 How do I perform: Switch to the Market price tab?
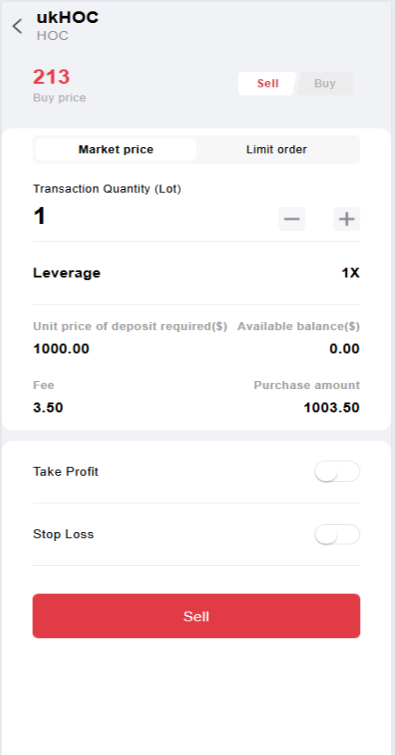(x=116, y=149)
